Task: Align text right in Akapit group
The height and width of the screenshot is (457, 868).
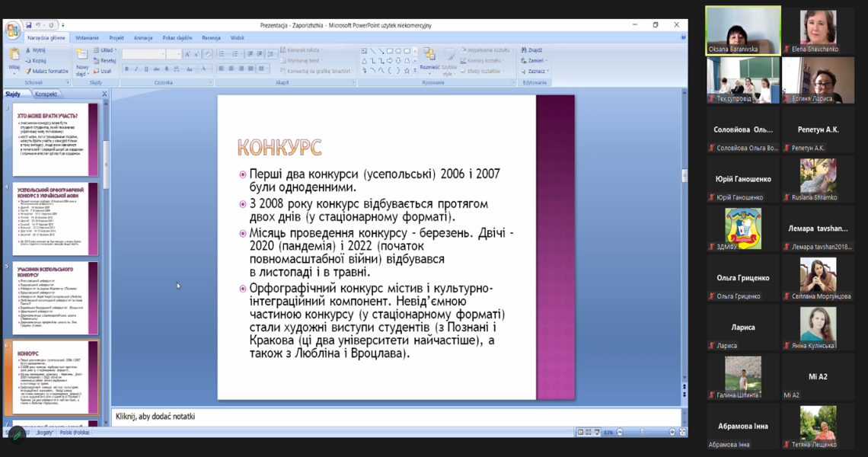Action: pyautogui.click(x=241, y=68)
